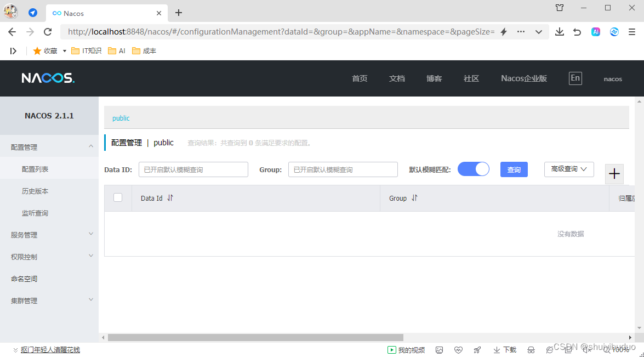The height and width of the screenshot is (357, 644).
Task: Click the nacos user name
Action: pos(613,79)
